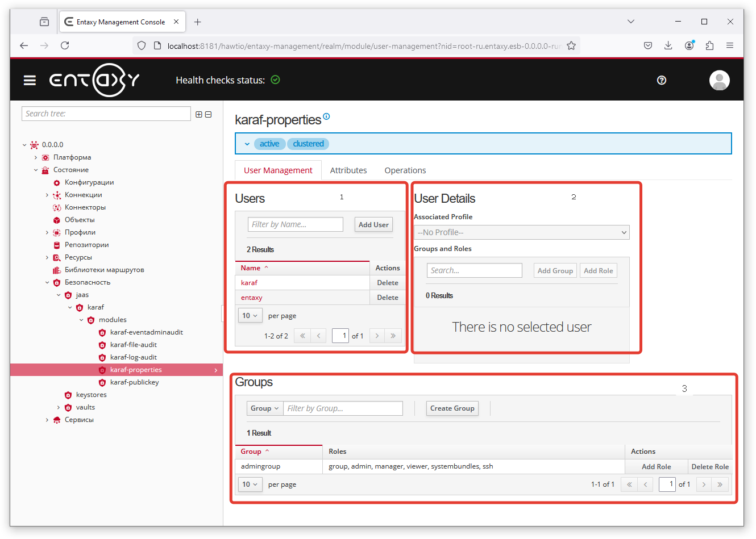
Task: Select karaf-publickey in the tree
Action: click(135, 382)
